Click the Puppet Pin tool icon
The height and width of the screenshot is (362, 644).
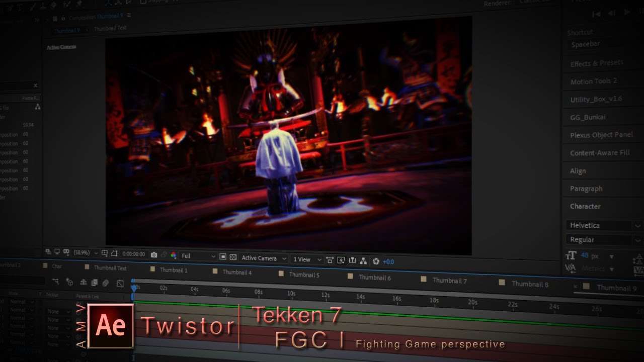(79, 4)
